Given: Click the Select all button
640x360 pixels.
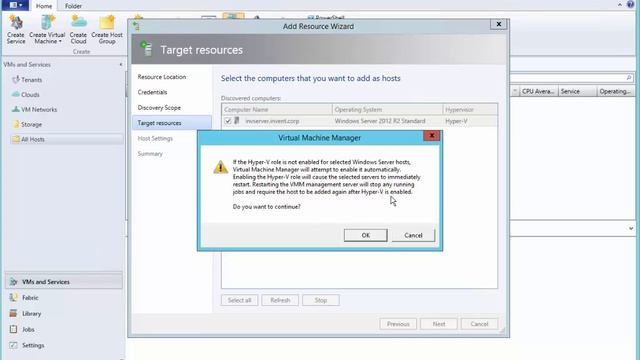Looking at the screenshot, I should (x=239, y=300).
